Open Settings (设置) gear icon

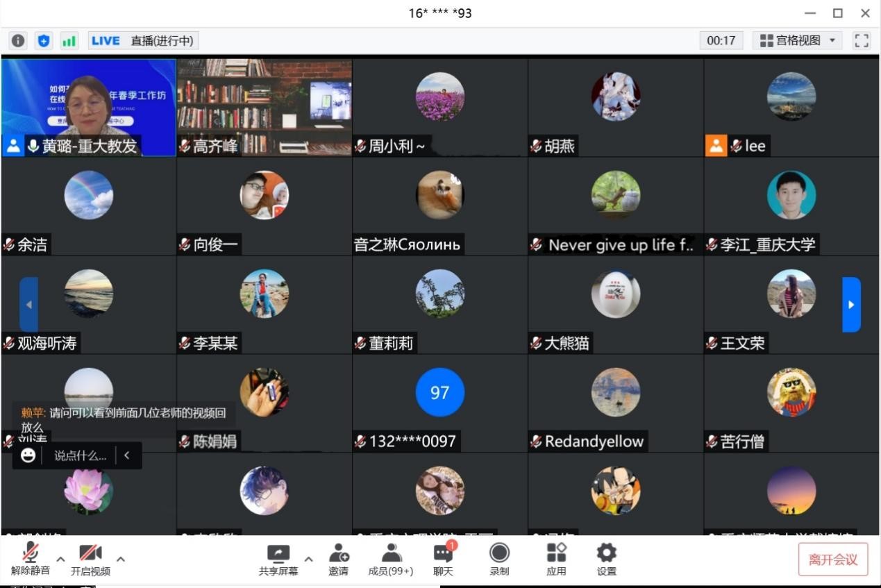pos(606,559)
